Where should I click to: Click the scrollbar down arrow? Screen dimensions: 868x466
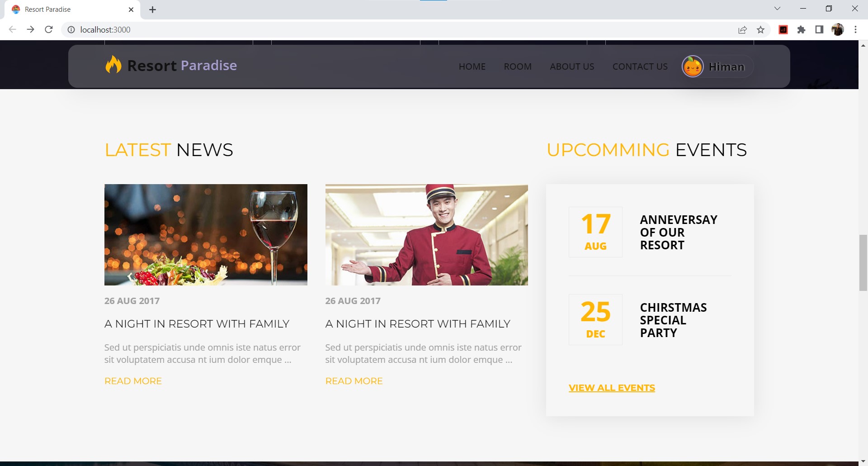click(x=863, y=461)
